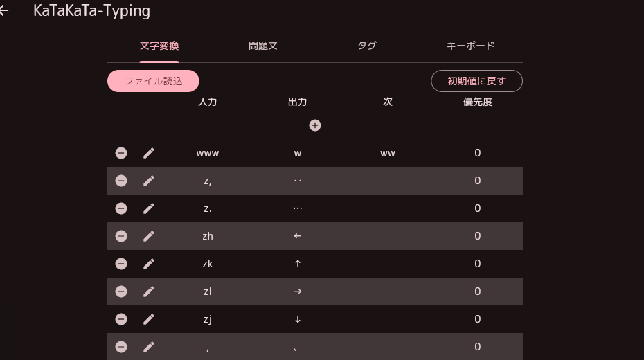The image size is (644, 360).
Task: Click the 入力 column header
Action: pyautogui.click(x=208, y=102)
